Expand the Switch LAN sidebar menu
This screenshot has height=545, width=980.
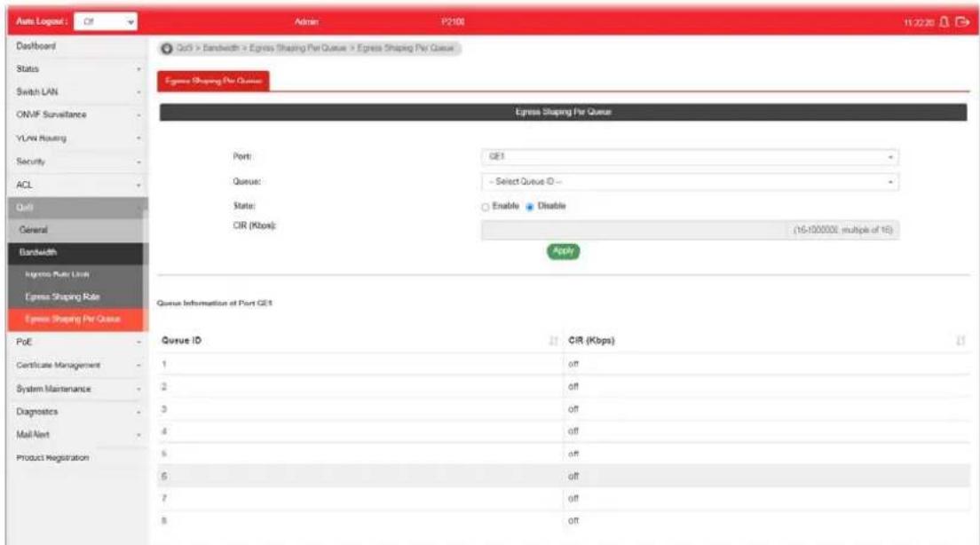(x=77, y=92)
